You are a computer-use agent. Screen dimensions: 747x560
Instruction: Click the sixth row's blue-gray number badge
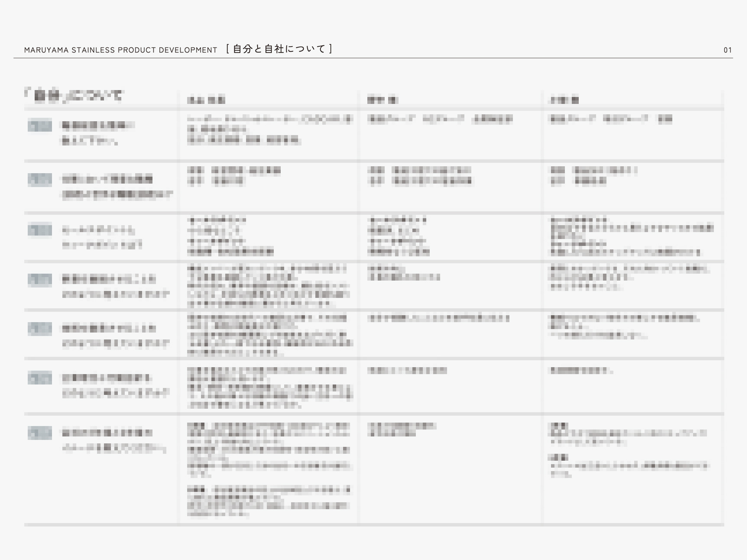pos(40,378)
